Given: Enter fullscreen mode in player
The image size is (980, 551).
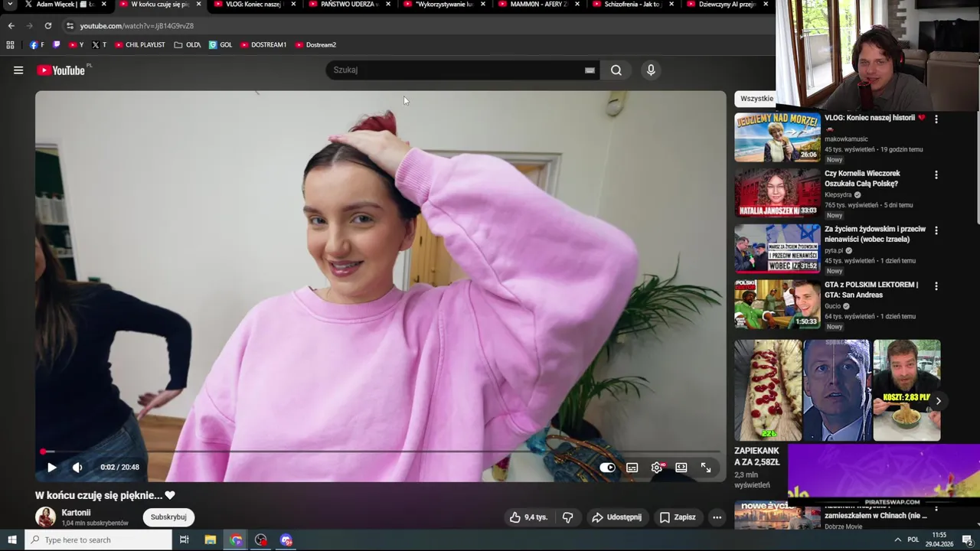Looking at the screenshot, I should click(x=706, y=468).
